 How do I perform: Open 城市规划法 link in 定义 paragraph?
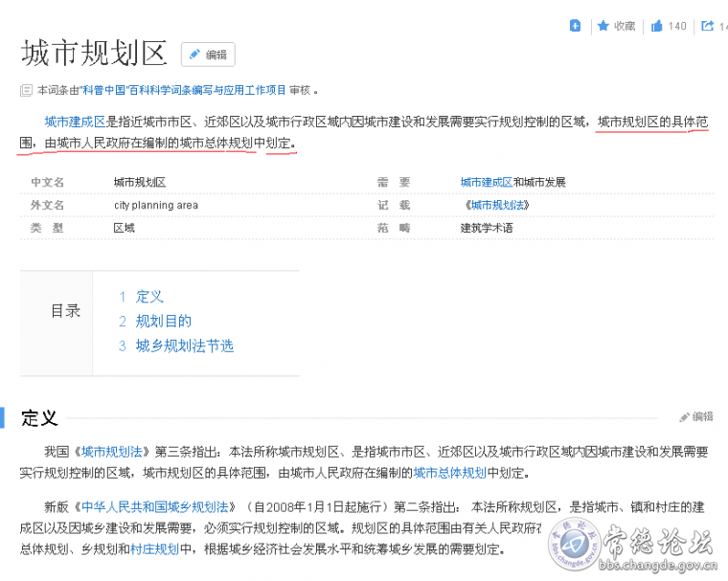pos(112,452)
